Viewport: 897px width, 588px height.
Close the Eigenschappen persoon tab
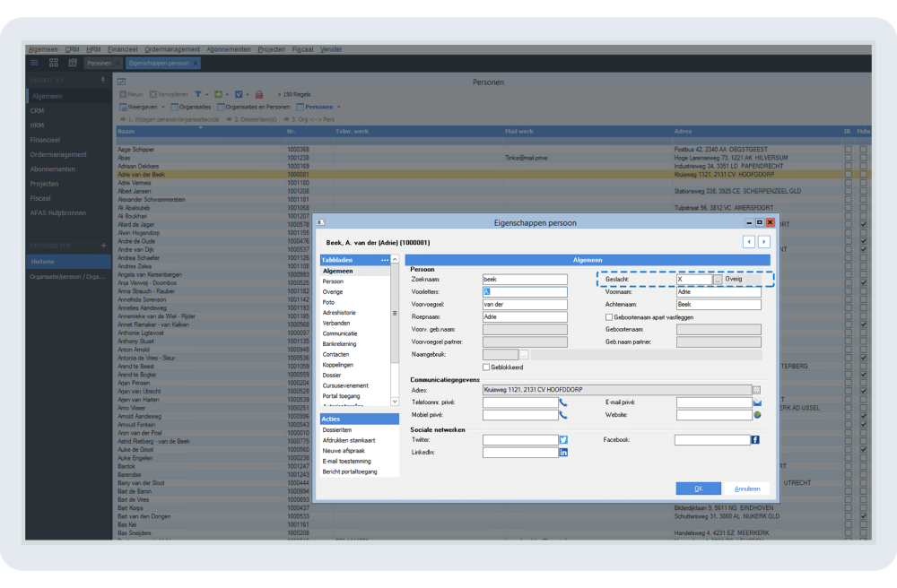pos(196,64)
